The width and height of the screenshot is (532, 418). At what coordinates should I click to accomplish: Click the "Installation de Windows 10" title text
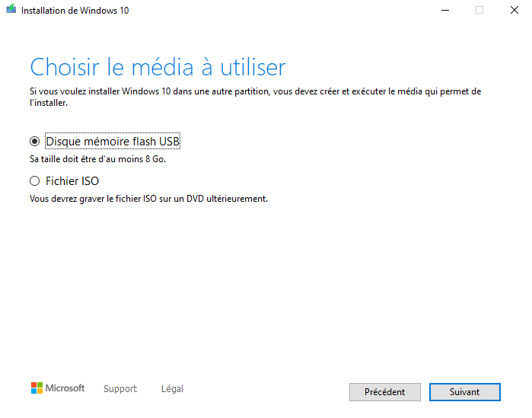75,11
